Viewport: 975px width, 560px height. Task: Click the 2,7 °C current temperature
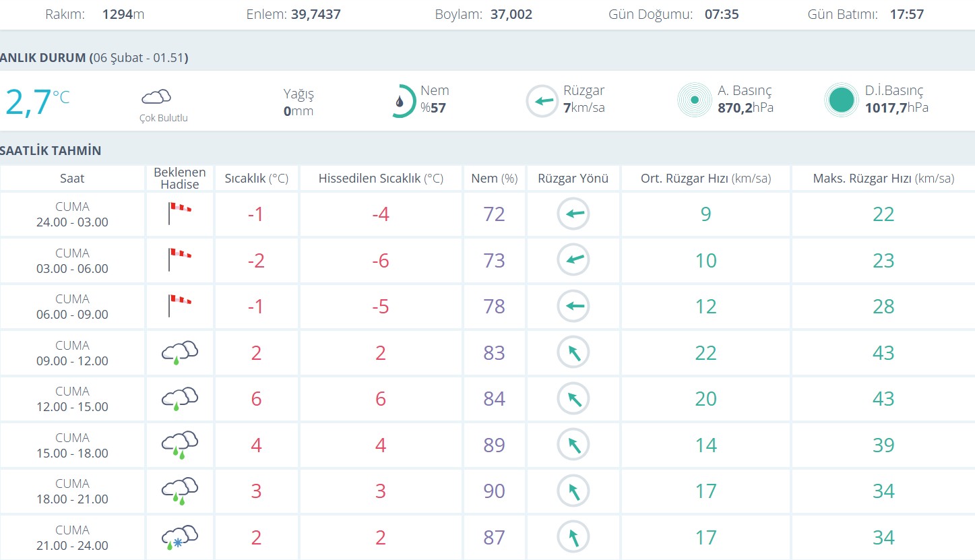(x=37, y=102)
